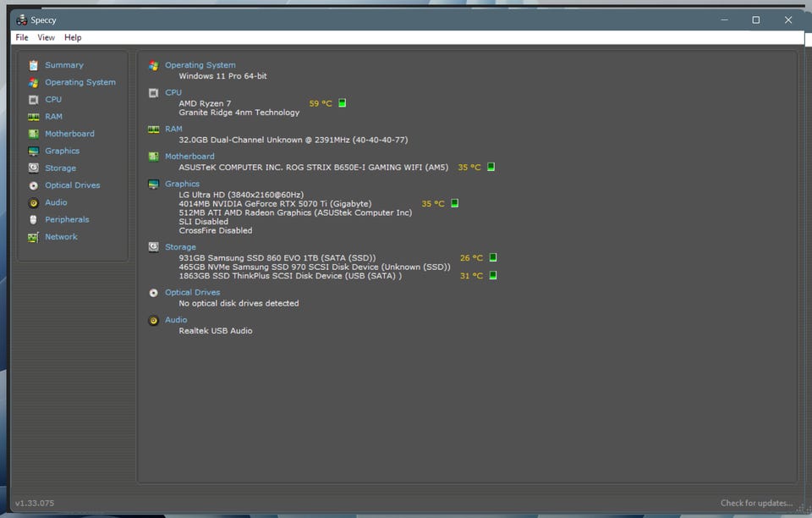Select Operating System in the sidebar
Viewport: 812px width, 518px height.
(x=80, y=82)
